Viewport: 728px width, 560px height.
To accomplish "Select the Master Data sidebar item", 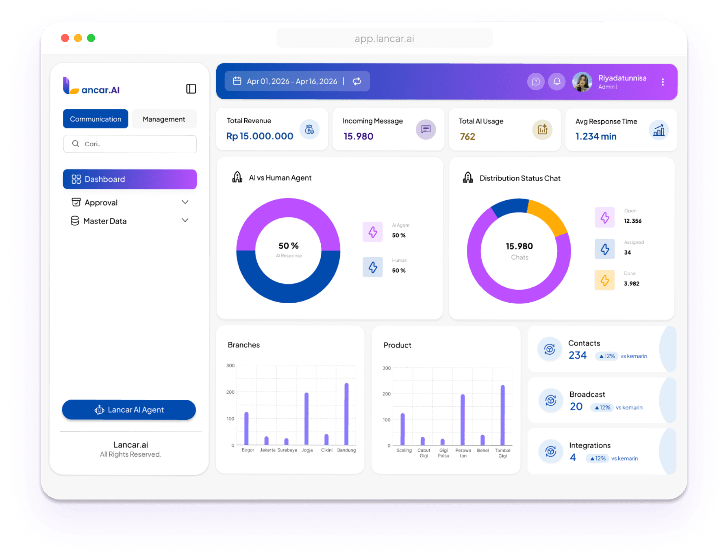I will (130, 221).
